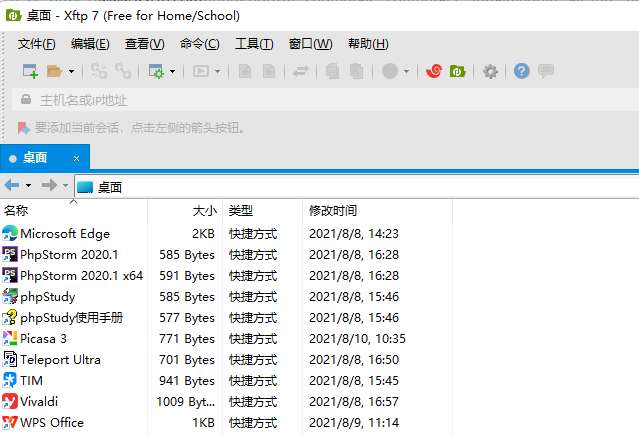
Task: Click the Copy toolbar icon
Action: 333,71
